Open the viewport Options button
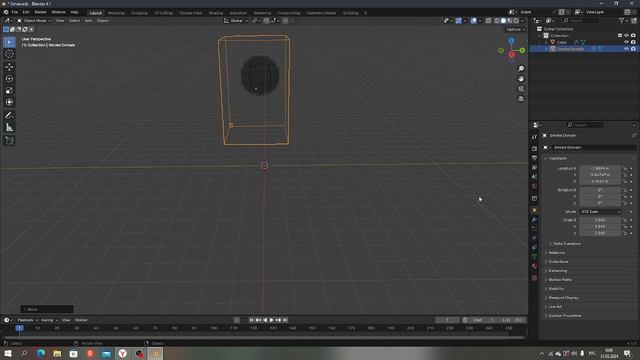The image size is (640, 360). [515, 29]
